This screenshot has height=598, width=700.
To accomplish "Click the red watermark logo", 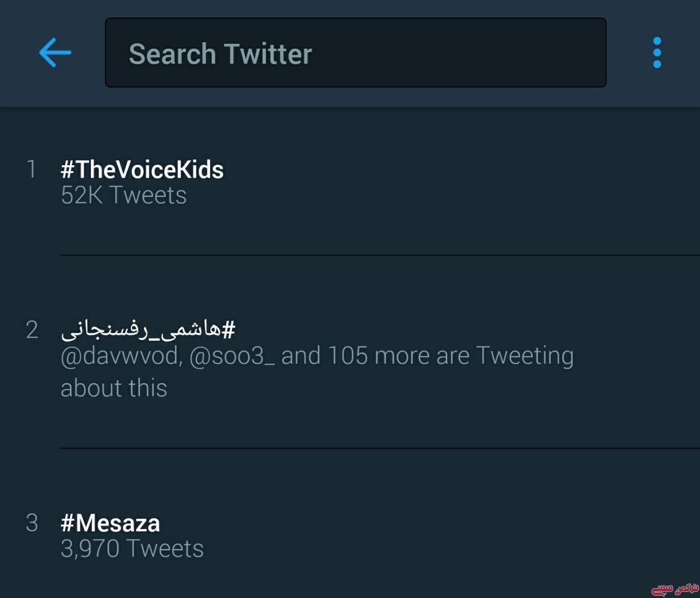I will (x=675, y=589).
